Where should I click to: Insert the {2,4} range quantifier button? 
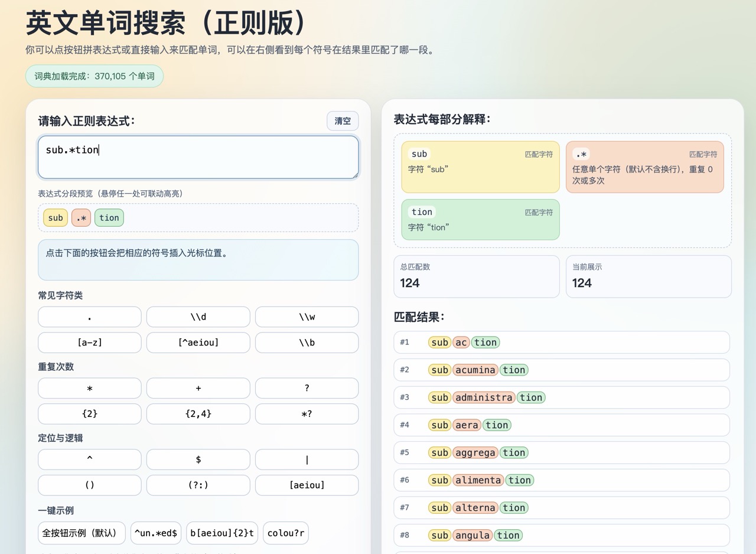(x=198, y=414)
